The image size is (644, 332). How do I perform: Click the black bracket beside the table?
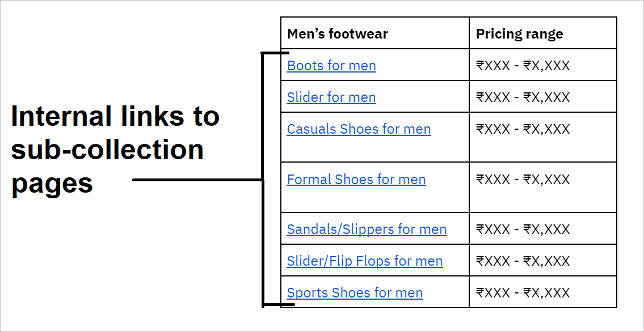[x=263, y=179]
